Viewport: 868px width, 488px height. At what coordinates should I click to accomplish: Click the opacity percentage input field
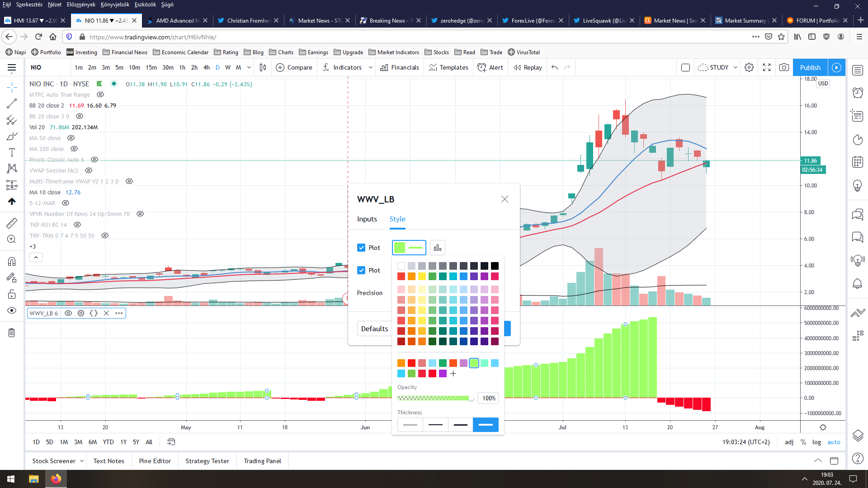(488, 398)
